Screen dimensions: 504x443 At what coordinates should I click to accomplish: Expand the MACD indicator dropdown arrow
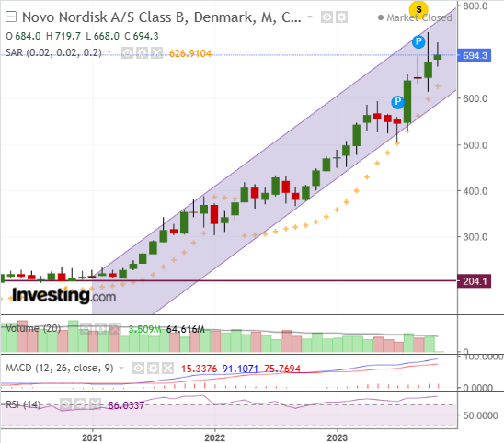tap(121, 368)
